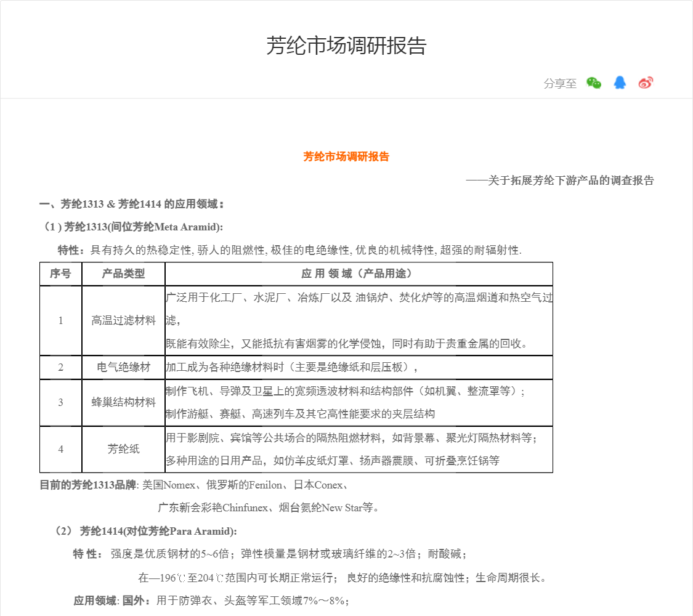Screen dimensions: 693x616
Task: Click the QQ penguin share icon
Action: [620, 83]
